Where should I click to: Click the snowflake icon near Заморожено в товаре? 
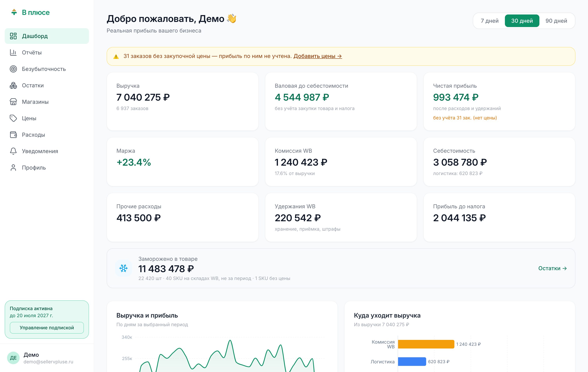click(123, 268)
